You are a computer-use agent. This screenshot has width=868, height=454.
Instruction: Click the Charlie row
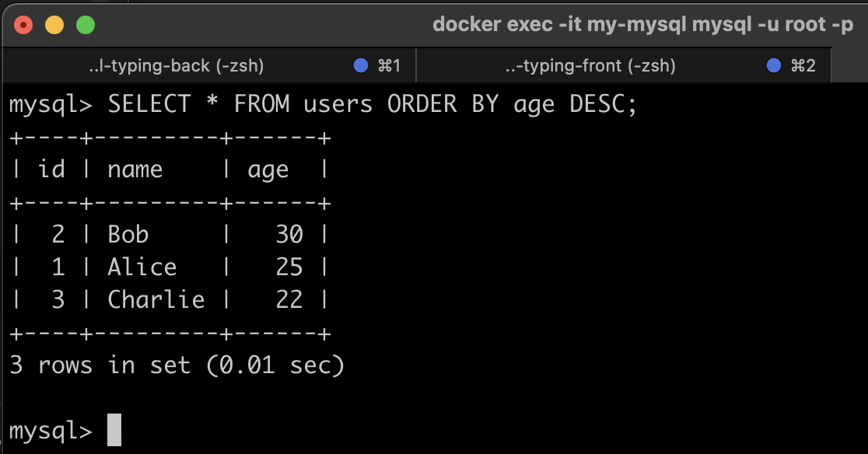click(156, 299)
